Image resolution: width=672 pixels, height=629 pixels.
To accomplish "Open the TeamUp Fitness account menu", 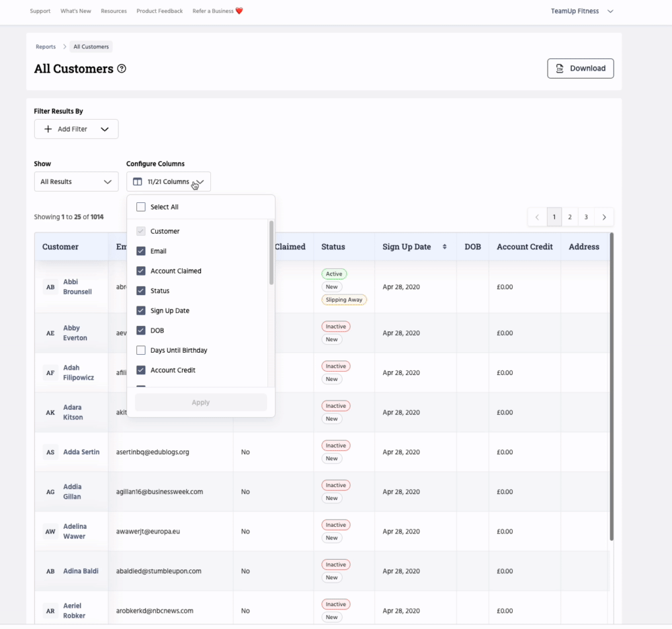I will tap(582, 11).
